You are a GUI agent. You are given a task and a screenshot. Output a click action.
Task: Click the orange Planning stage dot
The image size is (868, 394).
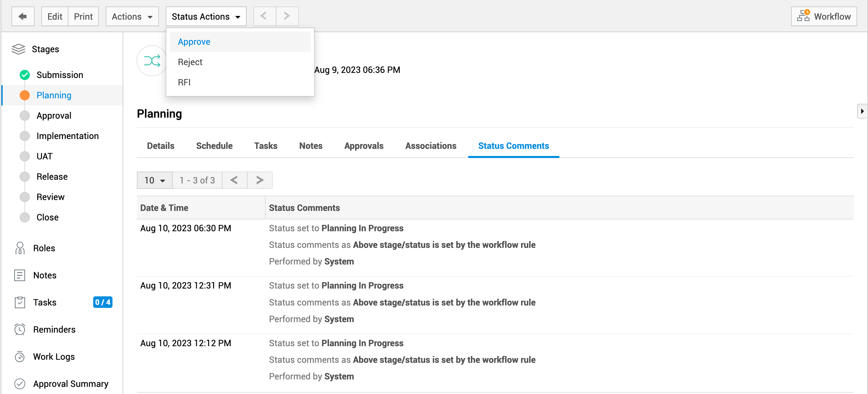tap(25, 95)
